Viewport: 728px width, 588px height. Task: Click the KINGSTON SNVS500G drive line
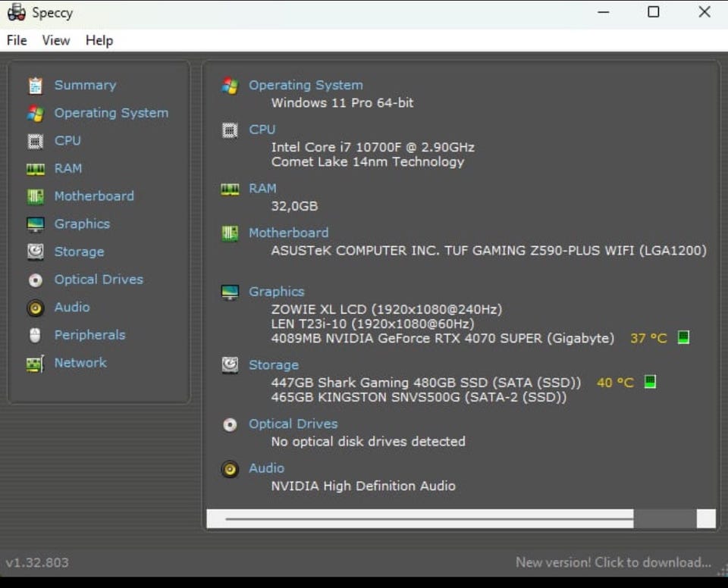(419, 397)
